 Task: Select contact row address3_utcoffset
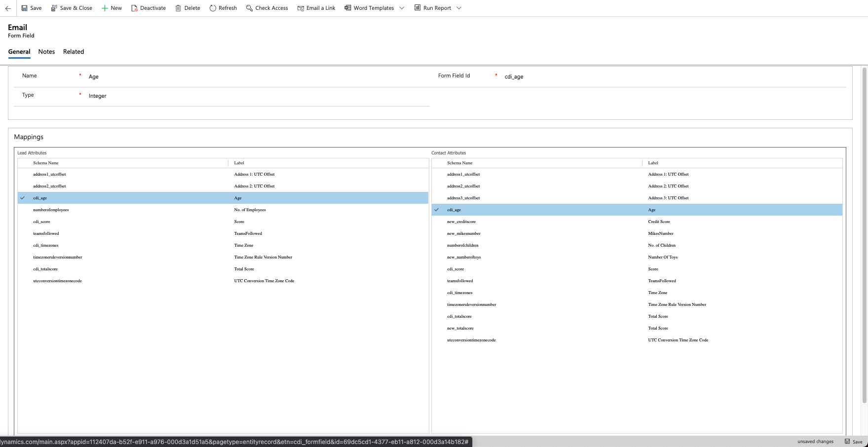point(637,198)
